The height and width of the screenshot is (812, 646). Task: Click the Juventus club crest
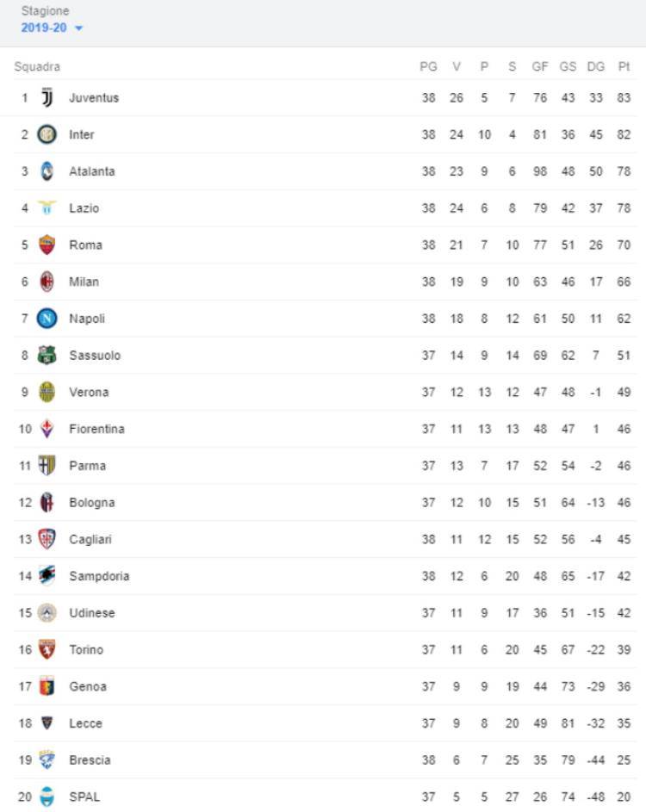pyautogui.click(x=47, y=98)
